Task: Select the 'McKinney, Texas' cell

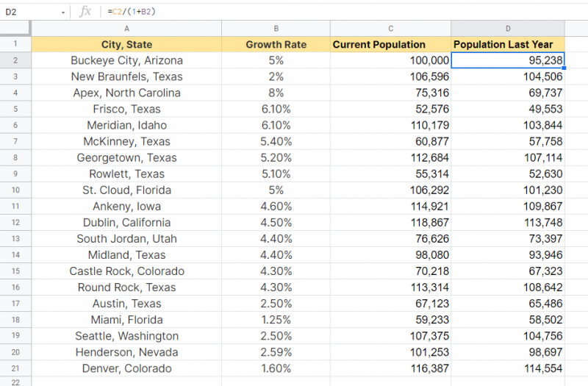Action: coord(126,141)
